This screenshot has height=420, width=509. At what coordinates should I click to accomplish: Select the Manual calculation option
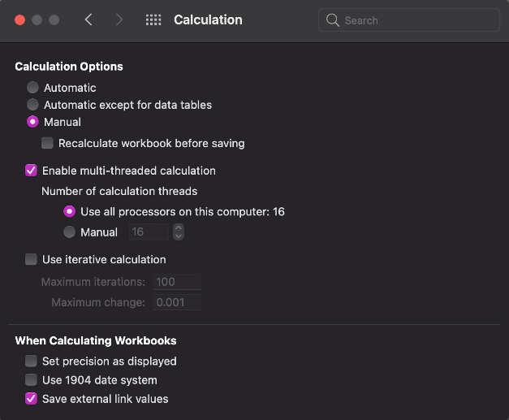[32, 122]
